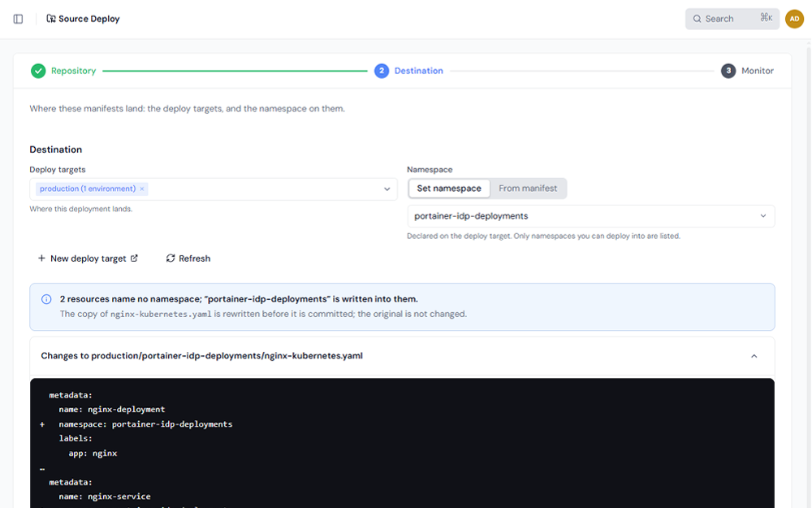Viewport: 812px width, 508px height.
Task: Click the green Repository checkmark icon
Action: click(38, 71)
